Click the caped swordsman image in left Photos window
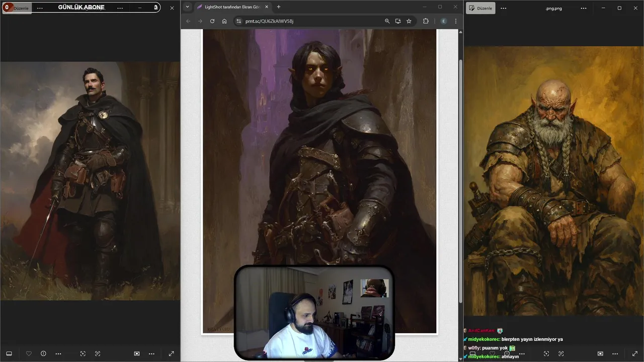 tap(90, 181)
